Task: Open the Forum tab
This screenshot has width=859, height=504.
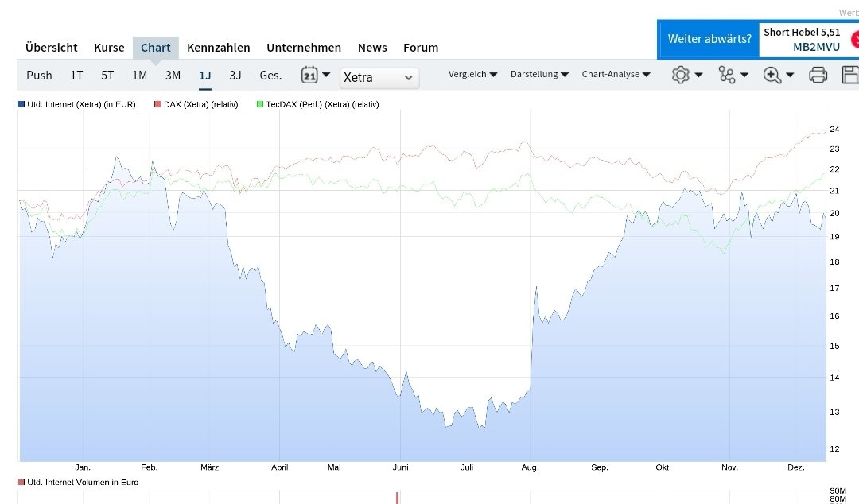Action: pos(421,48)
